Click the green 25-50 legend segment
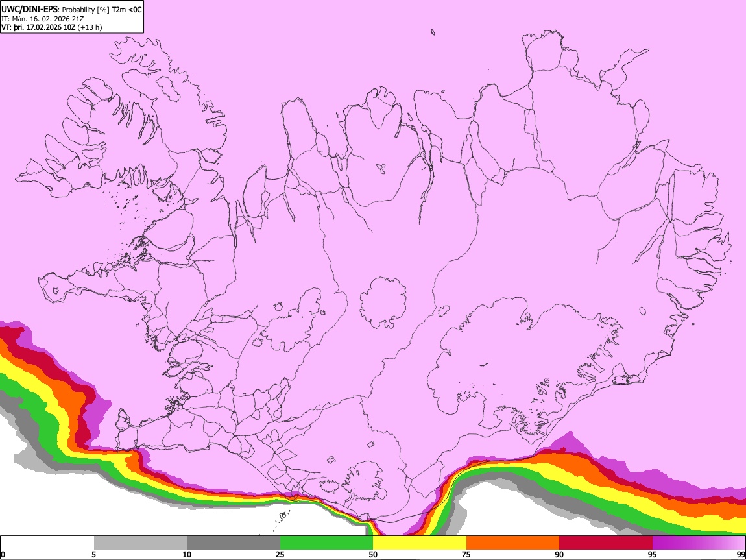 point(326,543)
